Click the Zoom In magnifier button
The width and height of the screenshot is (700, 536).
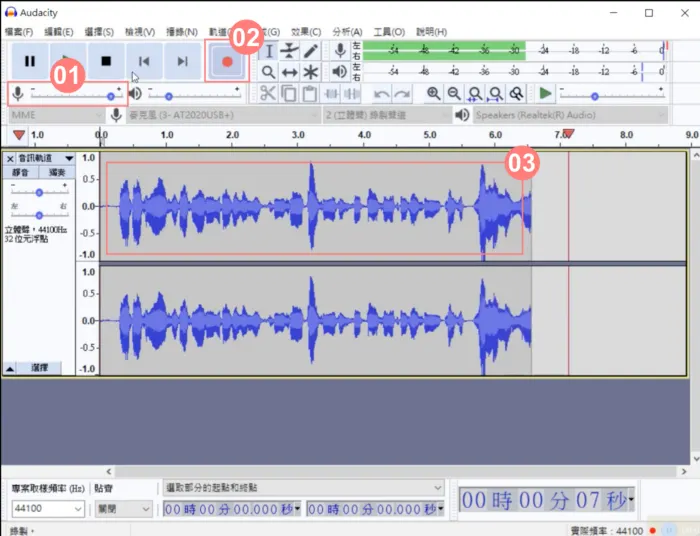pyautogui.click(x=433, y=94)
